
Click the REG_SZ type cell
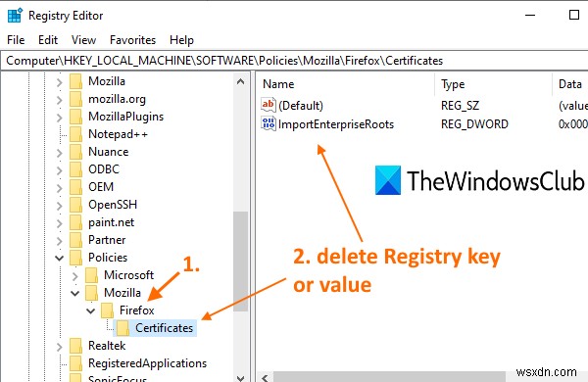click(461, 106)
